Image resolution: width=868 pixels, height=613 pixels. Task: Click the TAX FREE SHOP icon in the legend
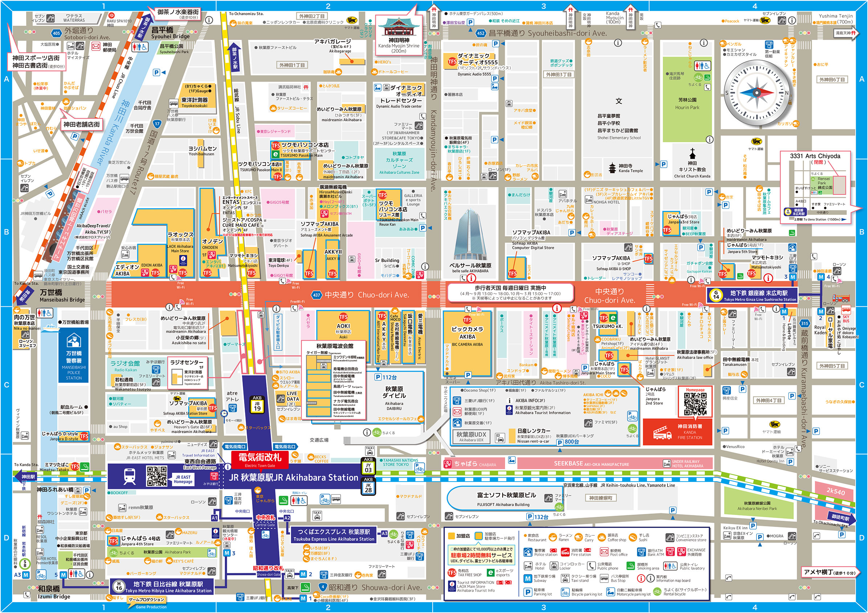pyautogui.click(x=452, y=573)
